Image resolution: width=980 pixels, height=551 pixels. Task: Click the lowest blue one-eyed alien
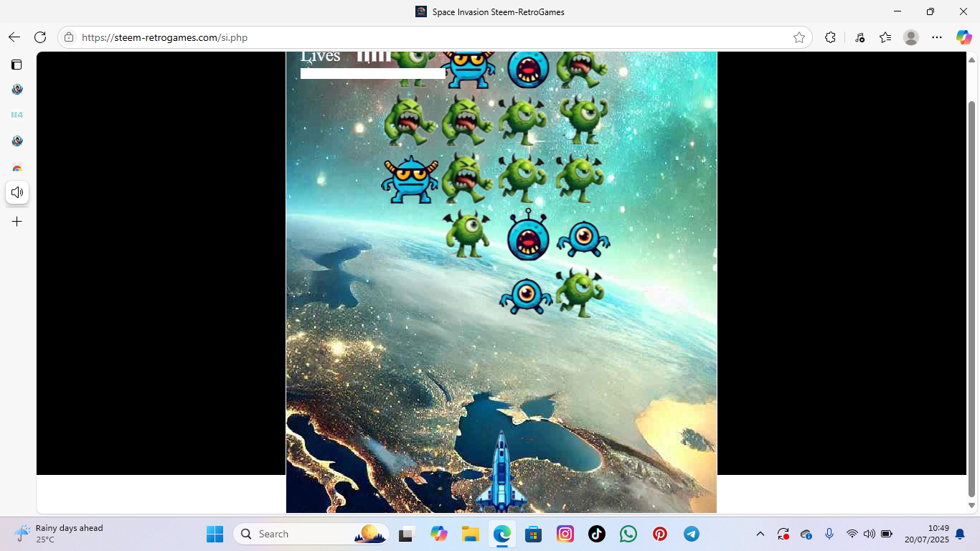pos(526,296)
